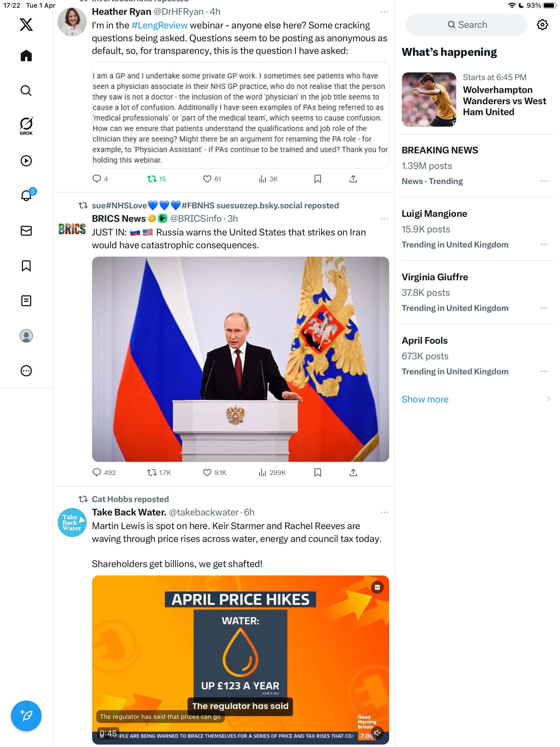
Task: Open Bookmarks in left sidebar
Action: [x=26, y=266]
